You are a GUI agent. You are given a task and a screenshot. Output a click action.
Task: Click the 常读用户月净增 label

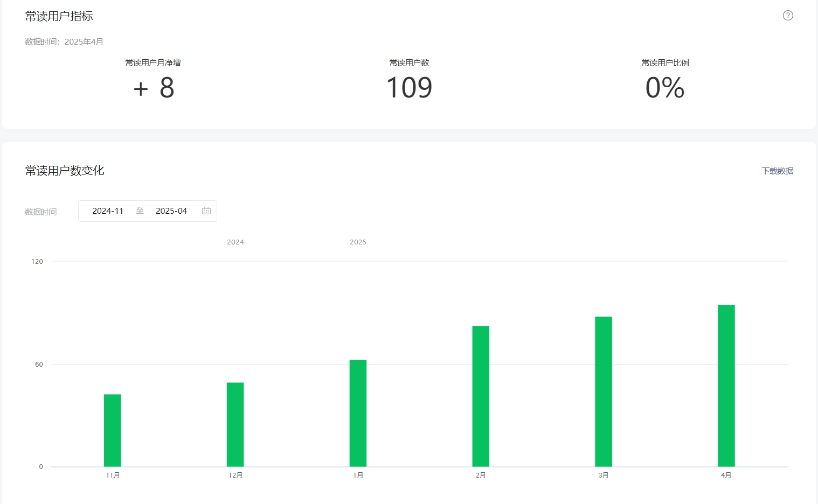(153, 62)
